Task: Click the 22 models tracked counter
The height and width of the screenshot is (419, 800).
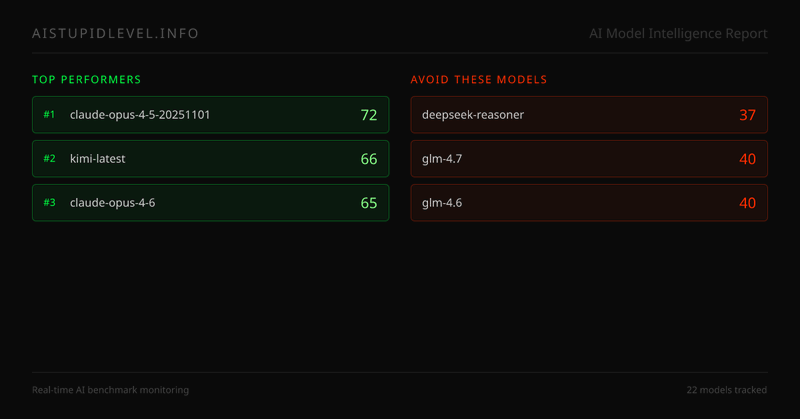Action: (727, 389)
